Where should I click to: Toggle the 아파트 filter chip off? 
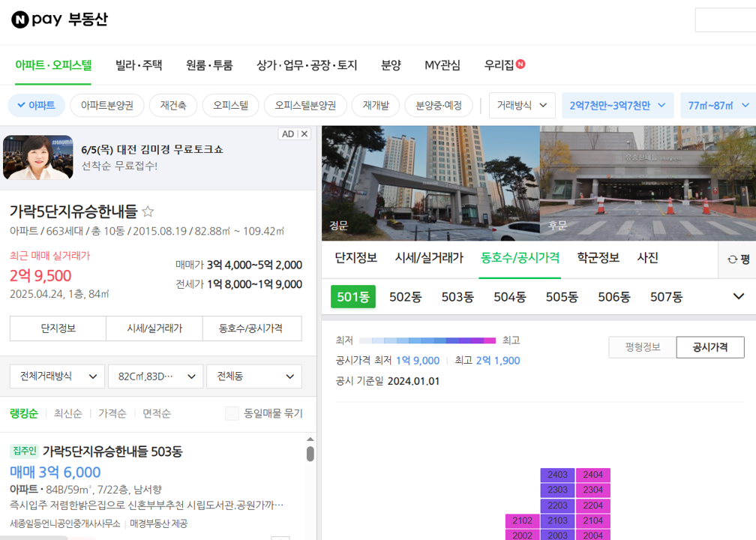point(35,106)
